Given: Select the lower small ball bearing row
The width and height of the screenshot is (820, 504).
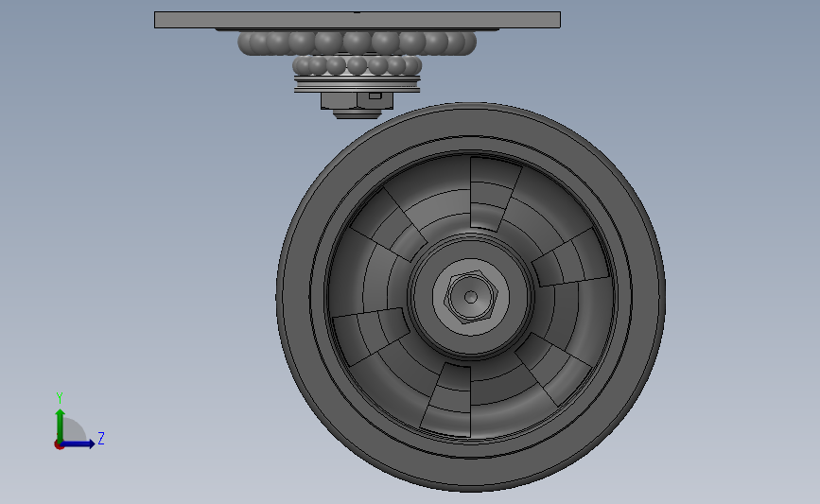Looking at the screenshot, I should click(x=358, y=66).
